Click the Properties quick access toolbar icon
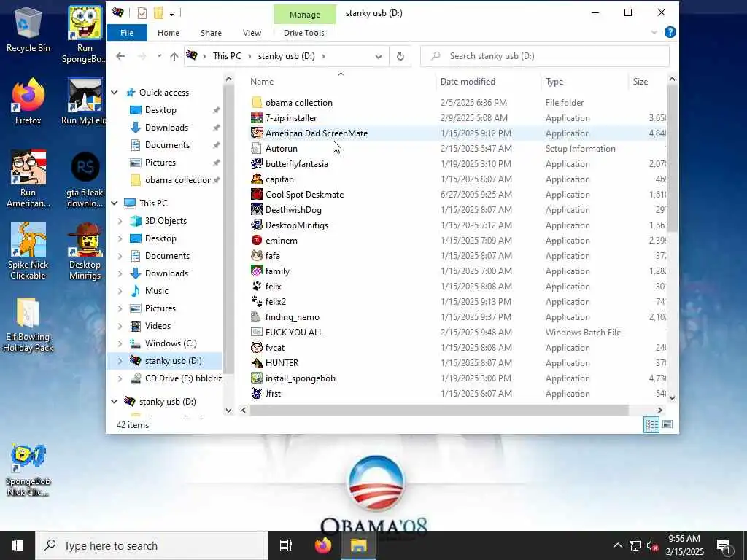747x560 pixels. coord(142,13)
